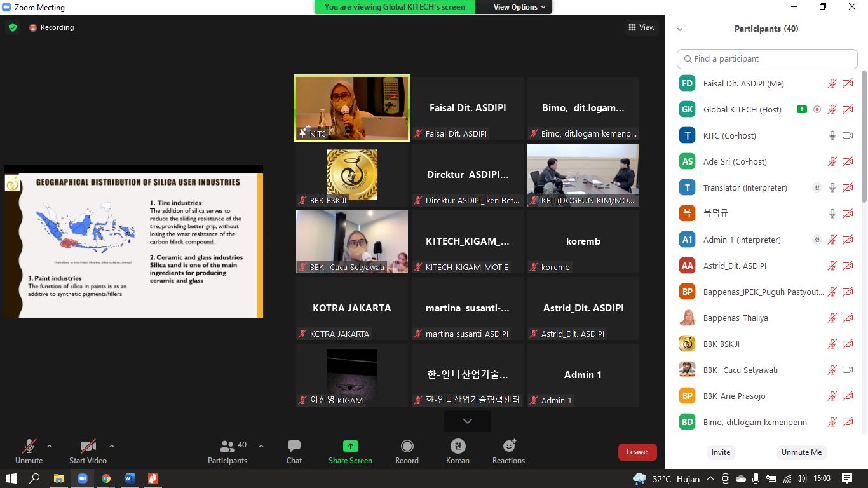Image resolution: width=868 pixels, height=488 pixels.
Task: Open the Windows Start menu
Action: pyautogui.click(x=11, y=478)
